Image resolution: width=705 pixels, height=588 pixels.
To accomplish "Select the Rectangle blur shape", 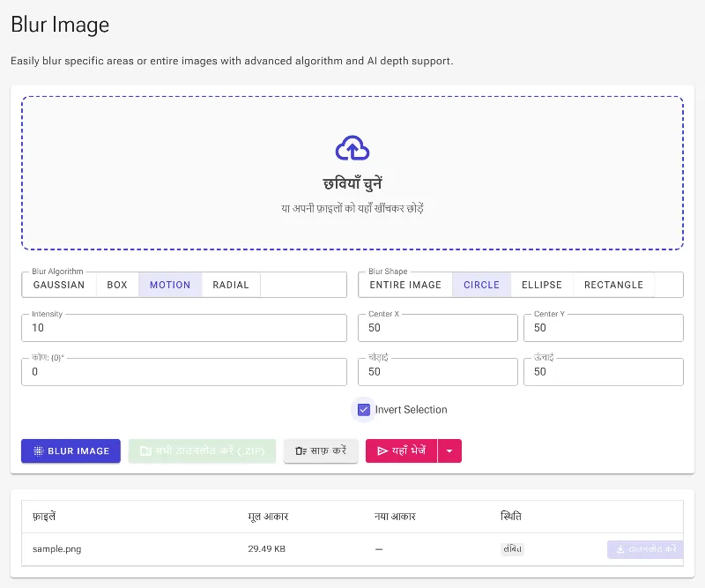I will [613, 285].
